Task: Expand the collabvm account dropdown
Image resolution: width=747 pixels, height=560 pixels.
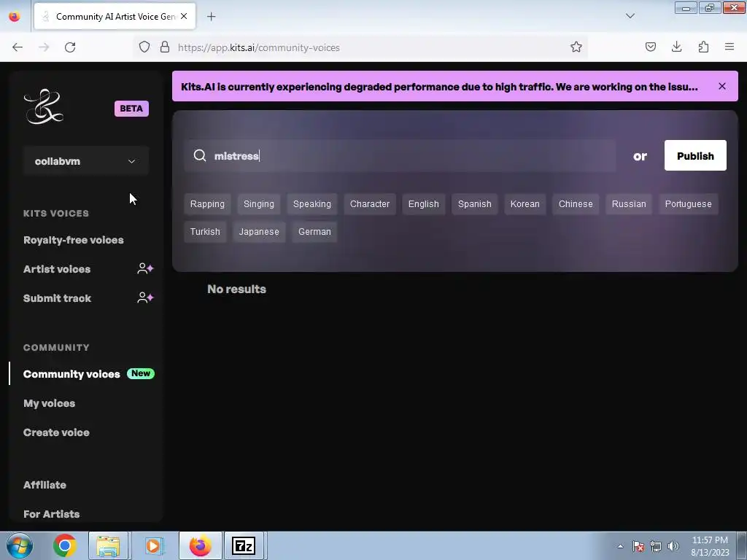Action: (86, 161)
